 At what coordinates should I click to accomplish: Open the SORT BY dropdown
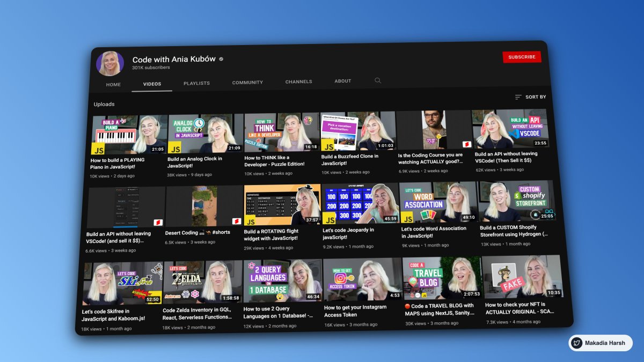[535, 97]
